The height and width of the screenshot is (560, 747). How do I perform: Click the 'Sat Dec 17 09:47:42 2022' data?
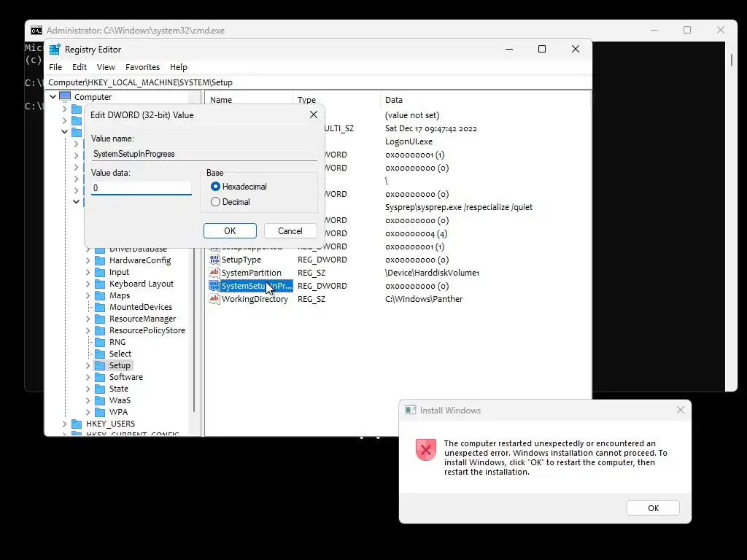(431, 128)
